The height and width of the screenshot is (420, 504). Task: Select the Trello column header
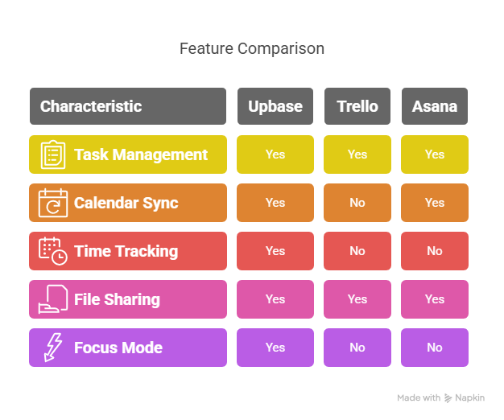click(357, 106)
